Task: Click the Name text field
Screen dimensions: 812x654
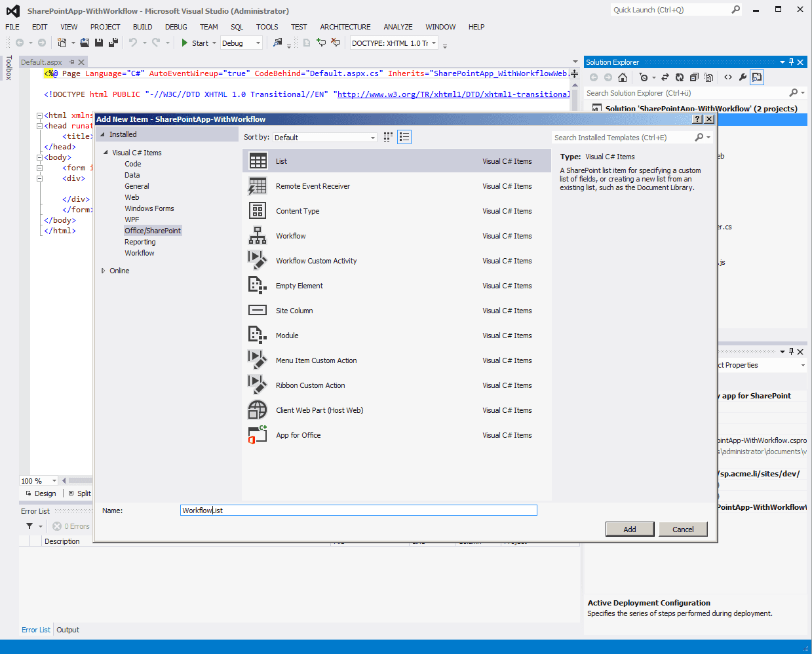Action: click(x=358, y=510)
